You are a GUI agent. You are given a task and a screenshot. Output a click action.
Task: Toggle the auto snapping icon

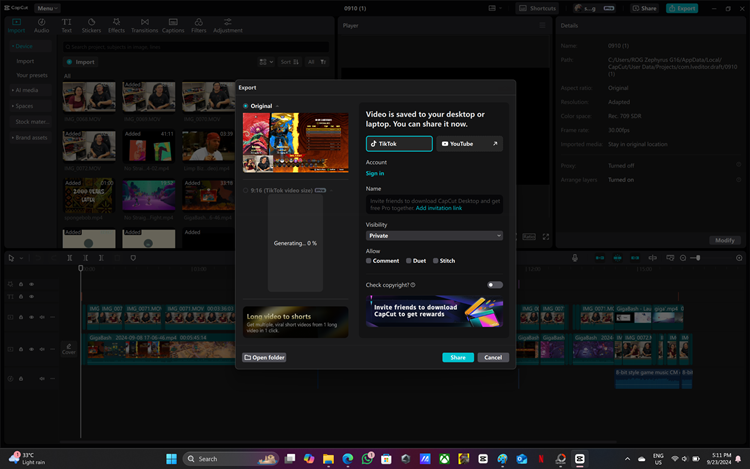click(x=618, y=258)
